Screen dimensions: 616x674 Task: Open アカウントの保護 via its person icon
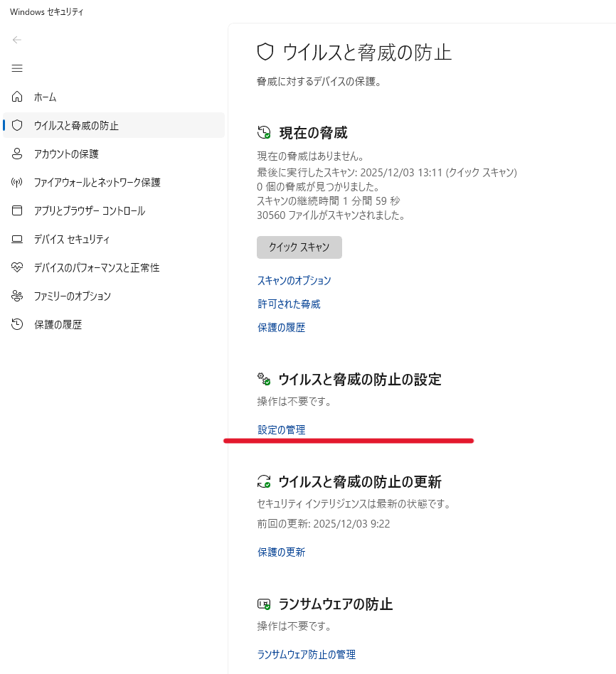[x=17, y=154]
